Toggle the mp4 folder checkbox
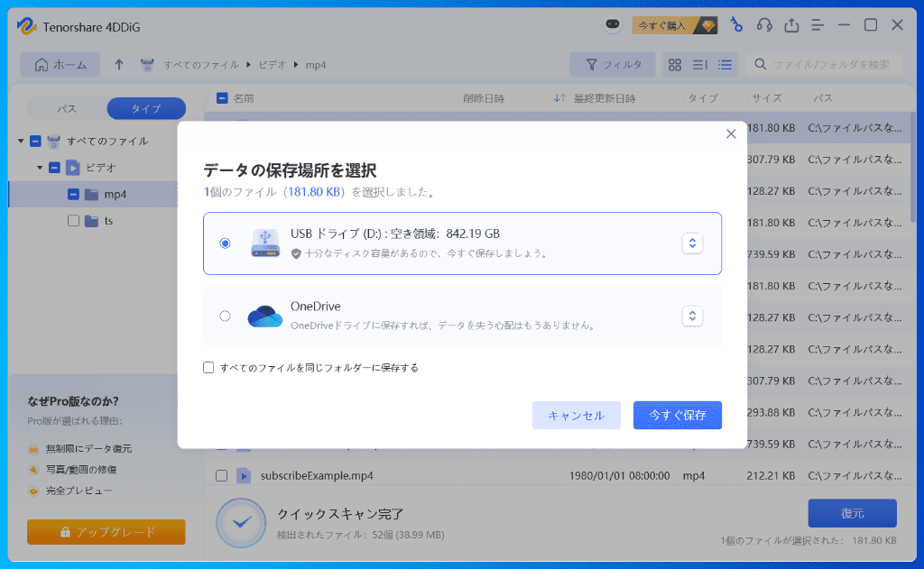 [x=73, y=195]
